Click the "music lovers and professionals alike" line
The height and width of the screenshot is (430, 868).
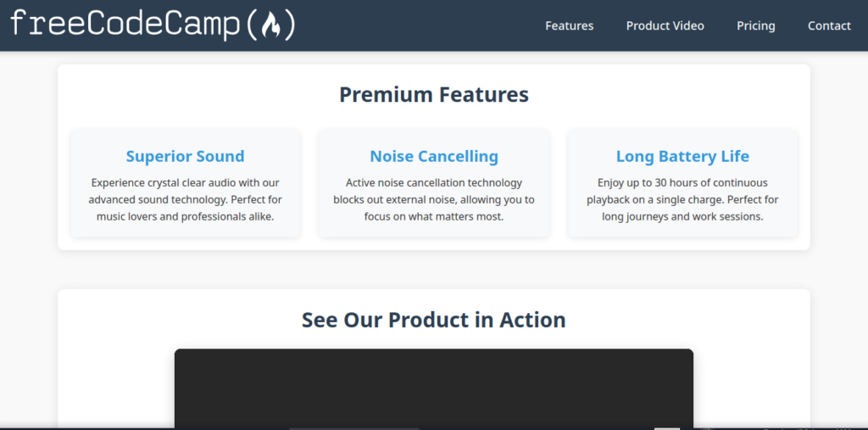[185, 216]
